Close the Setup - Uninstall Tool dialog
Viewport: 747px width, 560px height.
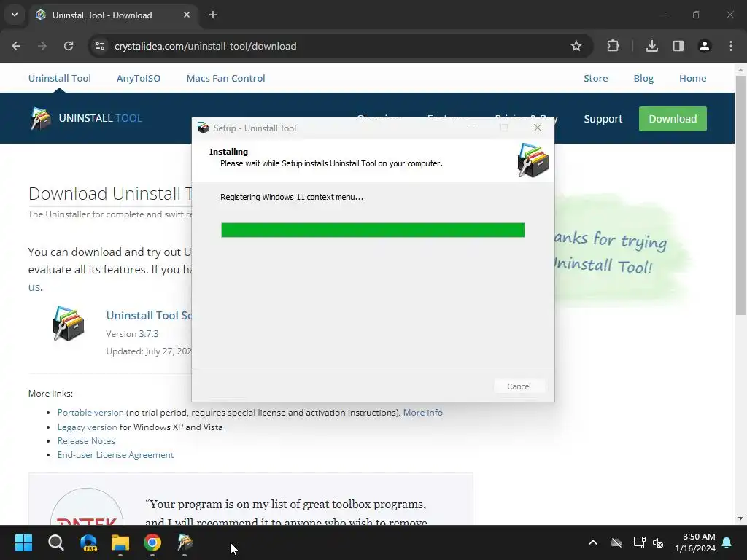pos(538,128)
